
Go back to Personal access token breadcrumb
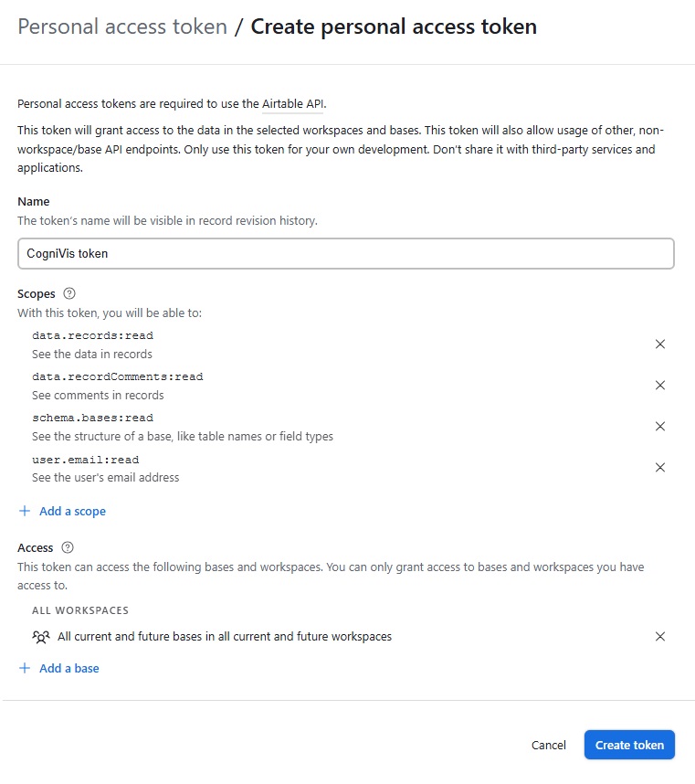[x=122, y=26]
